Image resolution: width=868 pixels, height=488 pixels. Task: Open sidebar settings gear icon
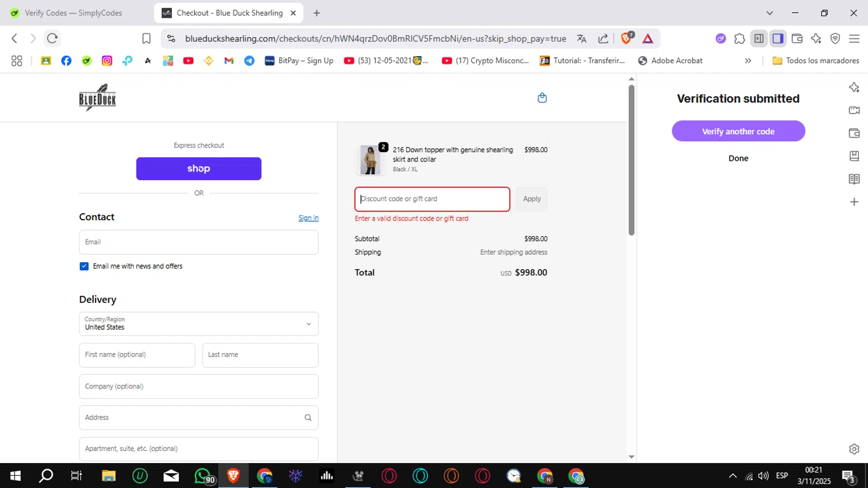[x=854, y=449]
